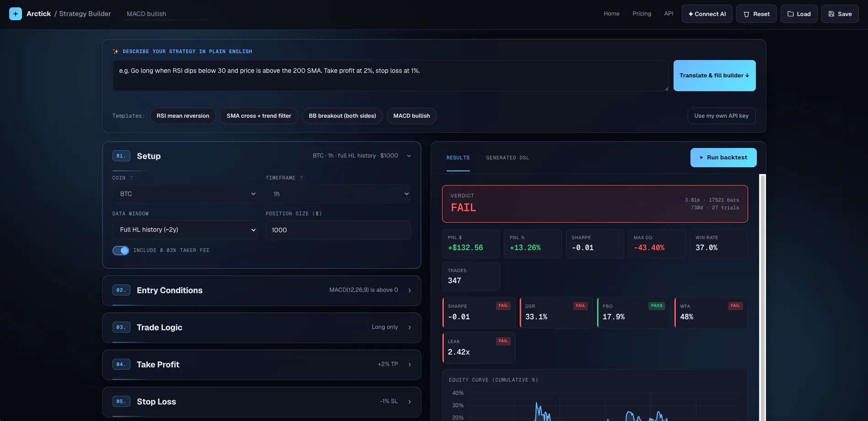Click the results panel vertical scrollbar

762,298
